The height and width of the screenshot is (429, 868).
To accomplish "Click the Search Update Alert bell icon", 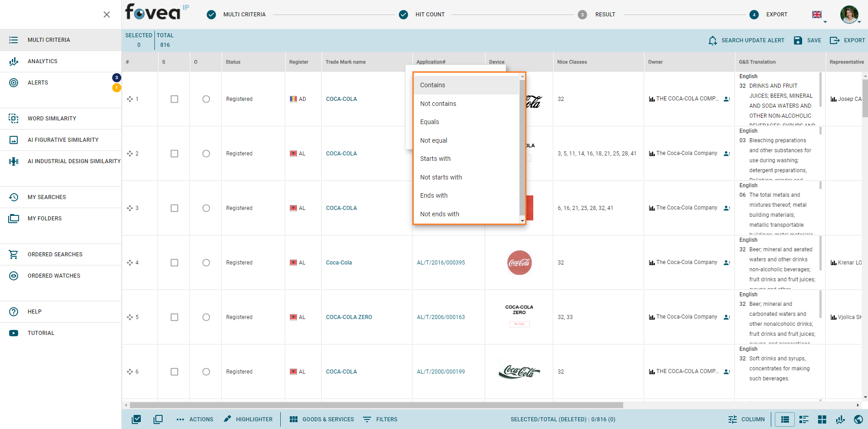I will pyautogui.click(x=713, y=40).
